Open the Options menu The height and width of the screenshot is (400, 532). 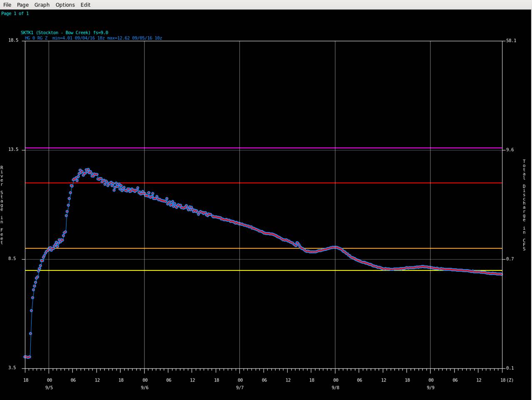pos(65,5)
